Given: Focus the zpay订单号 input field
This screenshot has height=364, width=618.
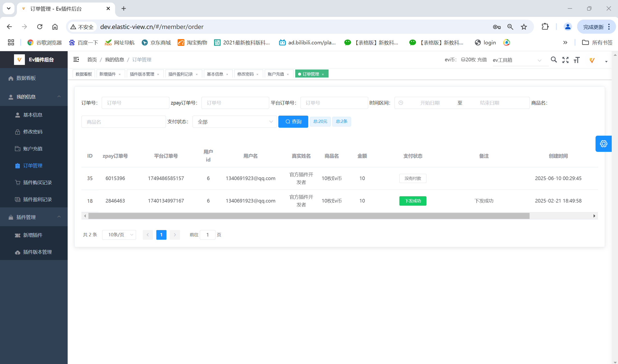Looking at the screenshot, I should pos(235,103).
